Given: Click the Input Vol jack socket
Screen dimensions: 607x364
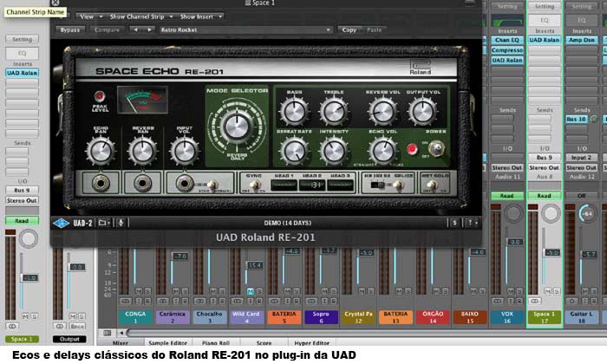Looking at the screenshot, I should [x=184, y=184].
